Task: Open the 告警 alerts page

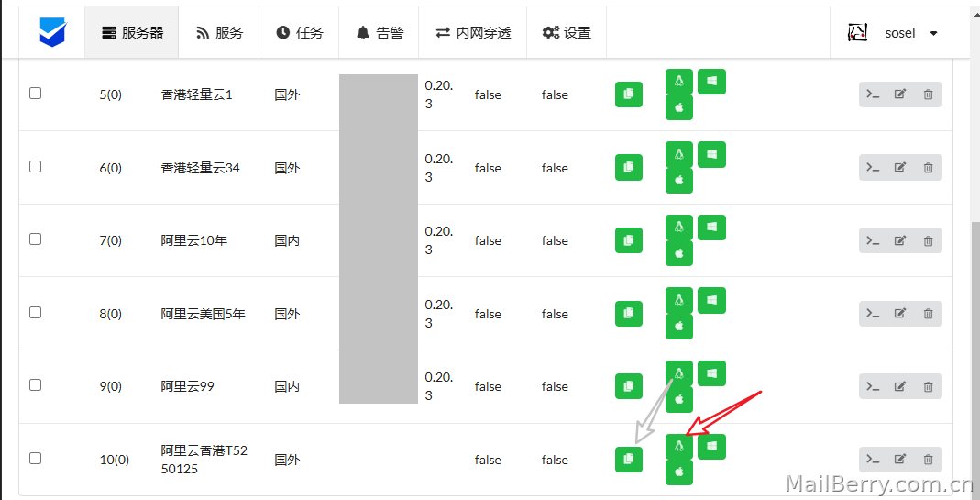Action: pyautogui.click(x=380, y=32)
